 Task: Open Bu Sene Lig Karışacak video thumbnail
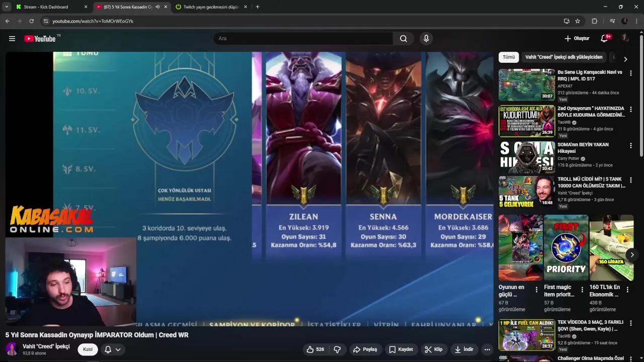point(527,85)
